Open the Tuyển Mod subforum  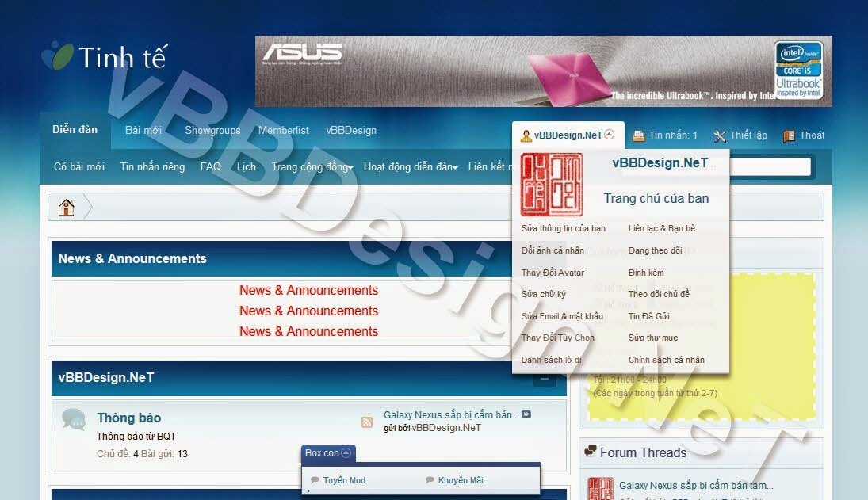pyautogui.click(x=344, y=480)
